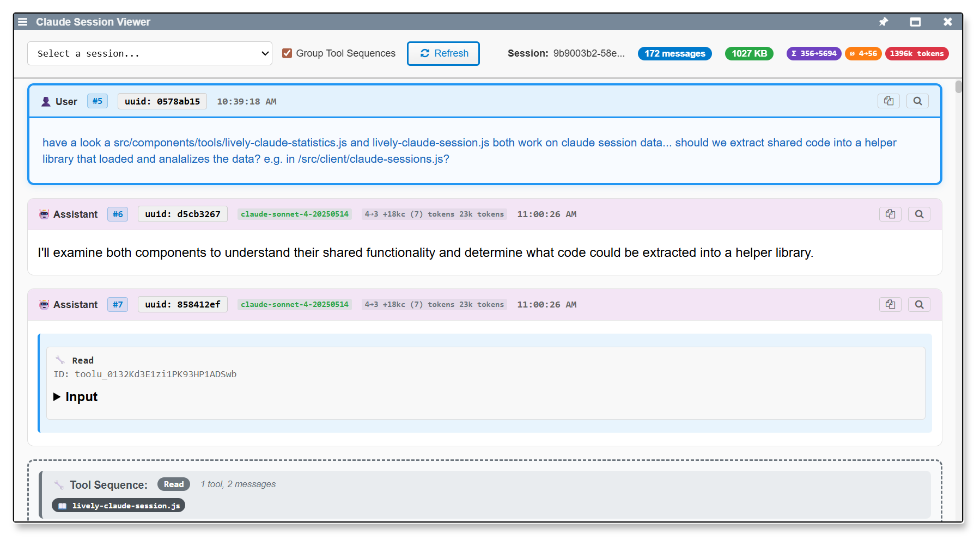Click the 172 messages badge
Screen dimensions: 980x541
[x=674, y=53]
